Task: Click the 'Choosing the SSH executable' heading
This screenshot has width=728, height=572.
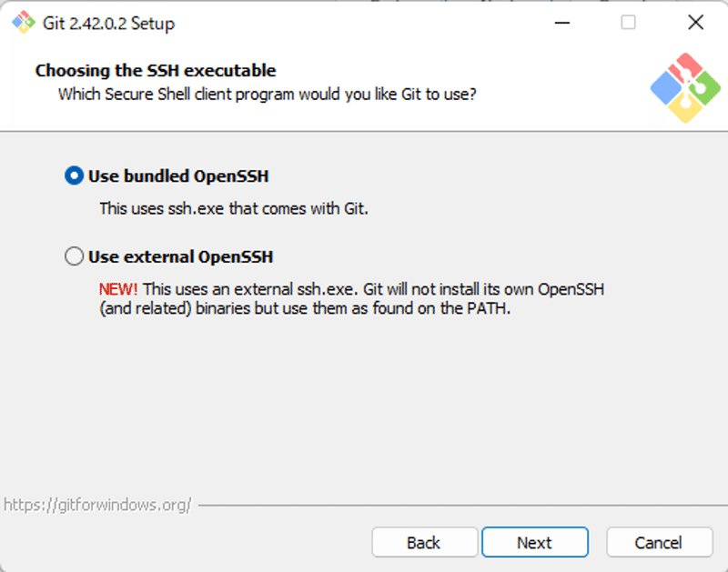Action: 156,70
